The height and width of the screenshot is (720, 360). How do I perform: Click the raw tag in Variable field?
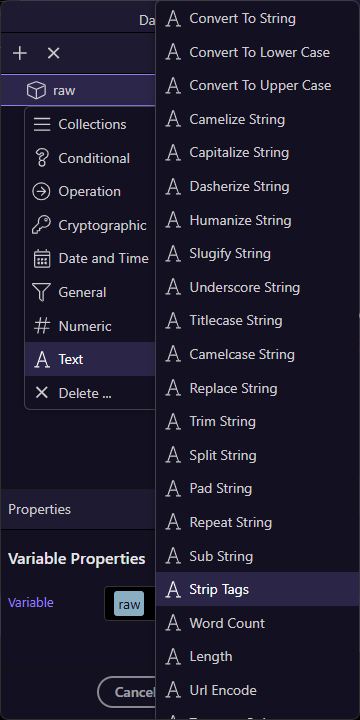129,604
